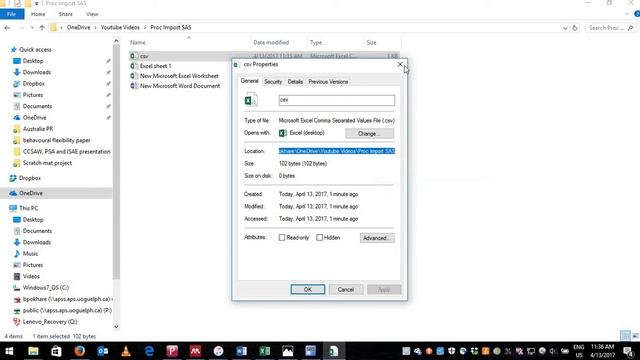Switch to the Security tab in csv Properties
640x360 pixels.
point(273,82)
